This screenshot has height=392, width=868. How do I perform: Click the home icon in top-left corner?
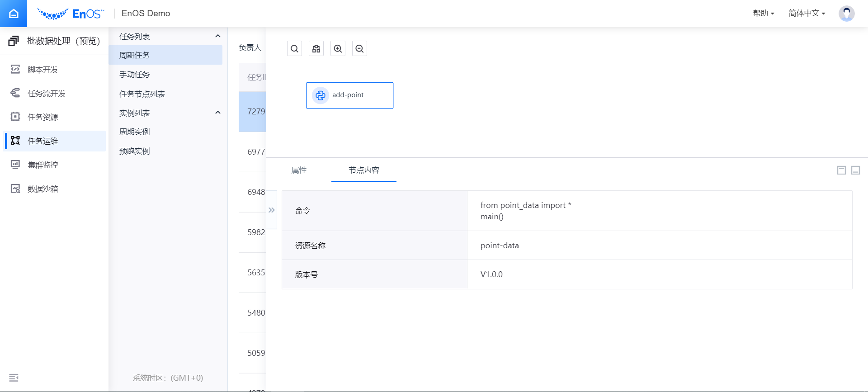pos(14,14)
